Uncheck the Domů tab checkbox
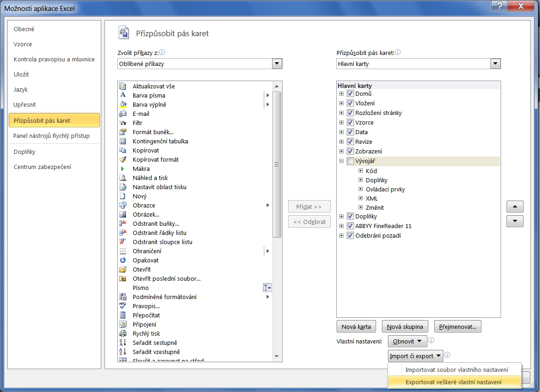The image size is (540, 392). pos(350,94)
